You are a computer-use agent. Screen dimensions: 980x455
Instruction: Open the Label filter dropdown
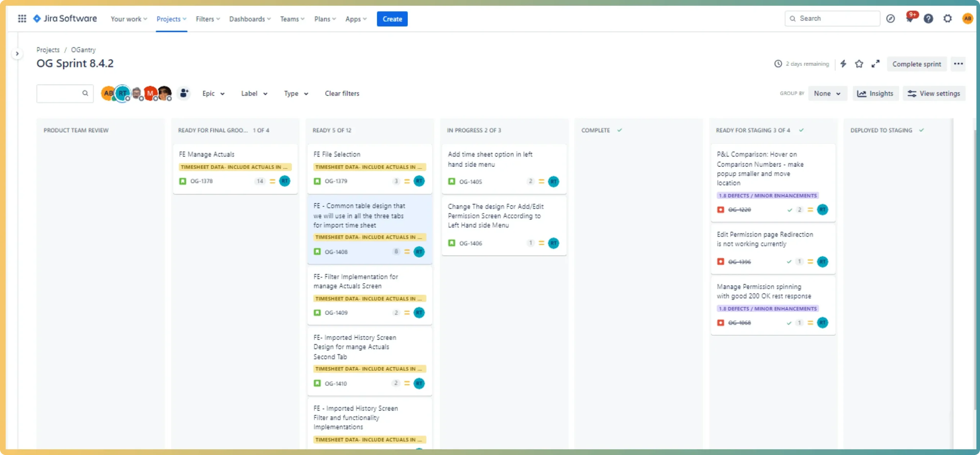254,93
